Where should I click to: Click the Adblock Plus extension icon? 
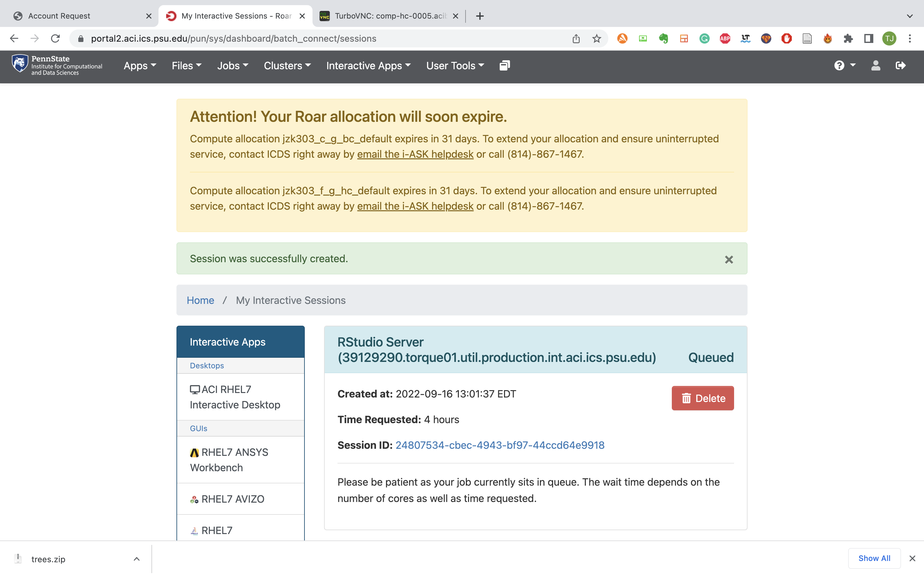point(724,38)
